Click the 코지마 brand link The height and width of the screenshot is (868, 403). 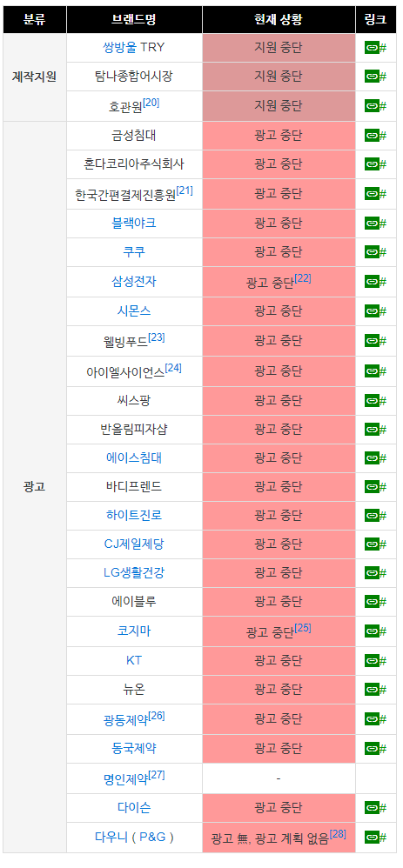[133, 631]
